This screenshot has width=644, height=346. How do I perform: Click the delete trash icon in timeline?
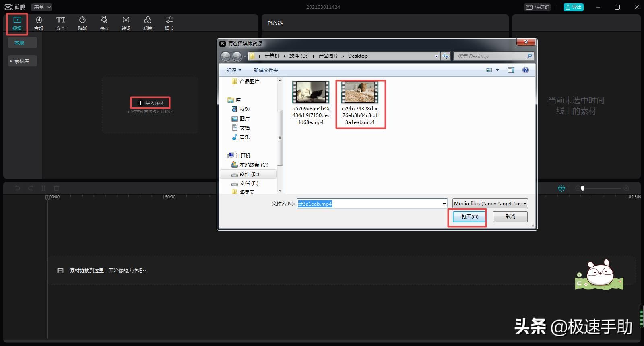click(56, 188)
